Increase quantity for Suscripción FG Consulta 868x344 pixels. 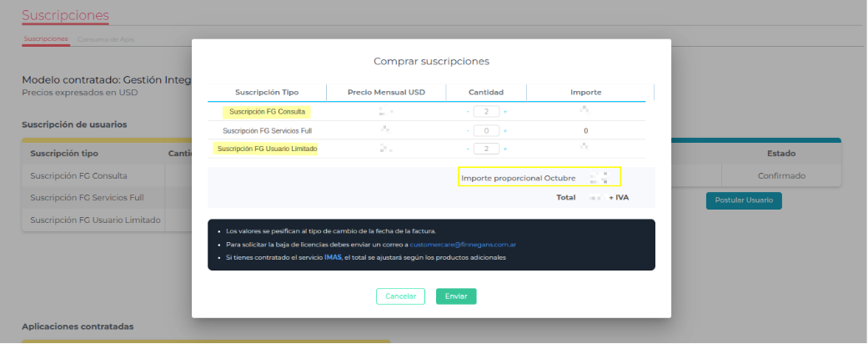(x=505, y=112)
